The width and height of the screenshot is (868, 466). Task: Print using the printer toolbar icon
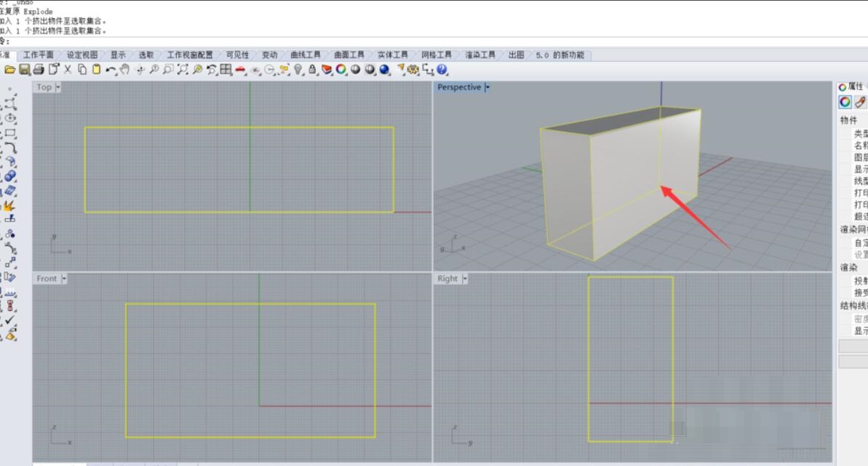pos(39,69)
